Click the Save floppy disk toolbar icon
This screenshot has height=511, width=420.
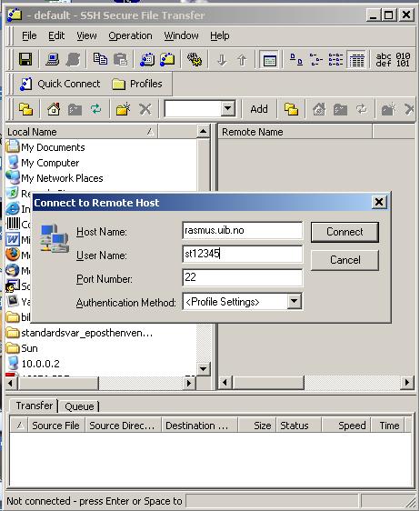pos(25,60)
